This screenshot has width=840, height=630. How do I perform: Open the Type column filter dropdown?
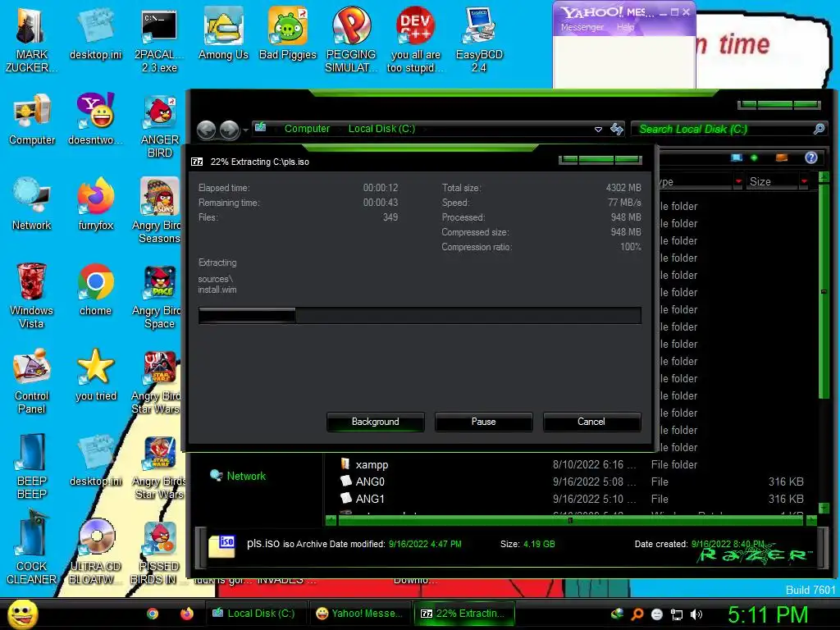click(739, 181)
